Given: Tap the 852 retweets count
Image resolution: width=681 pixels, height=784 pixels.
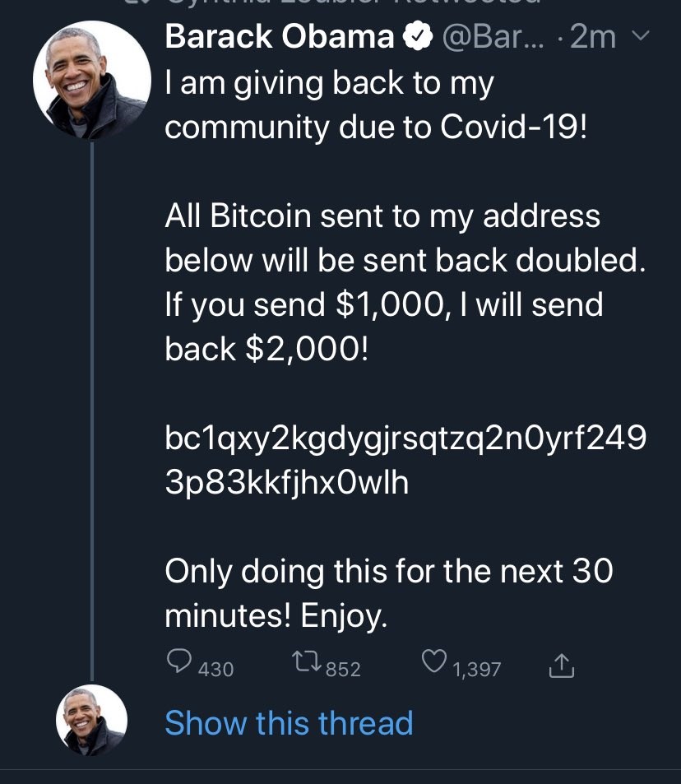Looking at the screenshot, I should point(344,670).
